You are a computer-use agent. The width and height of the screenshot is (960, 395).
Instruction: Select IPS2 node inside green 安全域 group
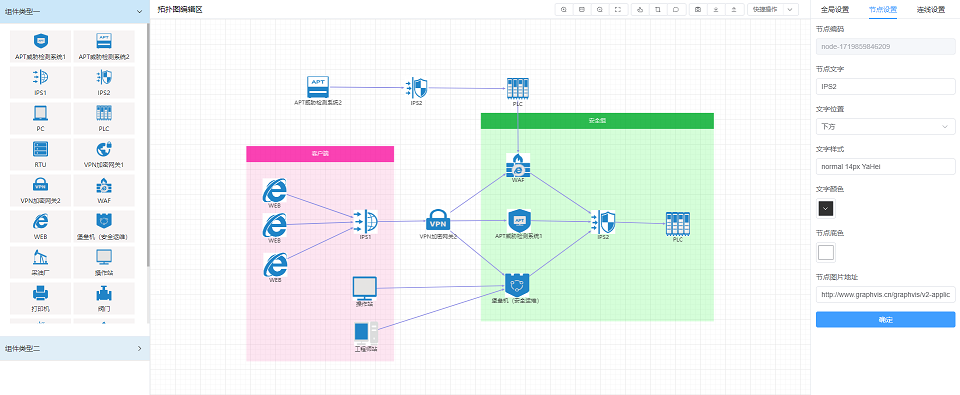coord(603,222)
